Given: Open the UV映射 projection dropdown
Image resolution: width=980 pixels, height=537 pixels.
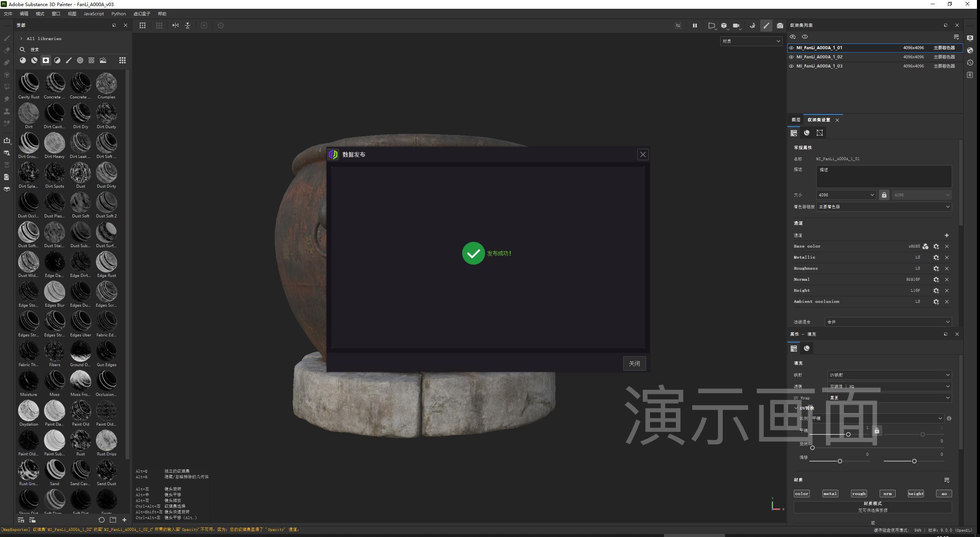Looking at the screenshot, I should pos(889,375).
